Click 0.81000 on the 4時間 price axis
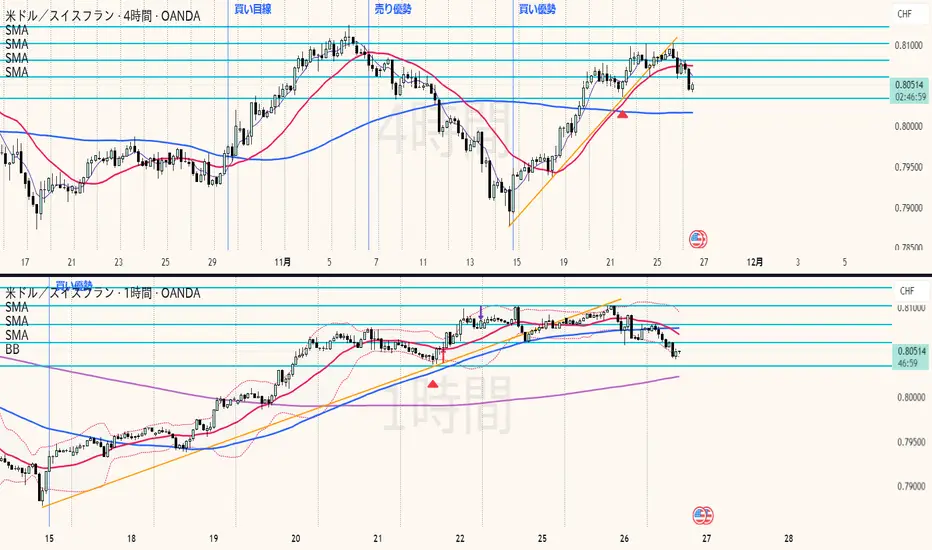Image resolution: width=932 pixels, height=550 pixels. pyautogui.click(x=909, y=45)
